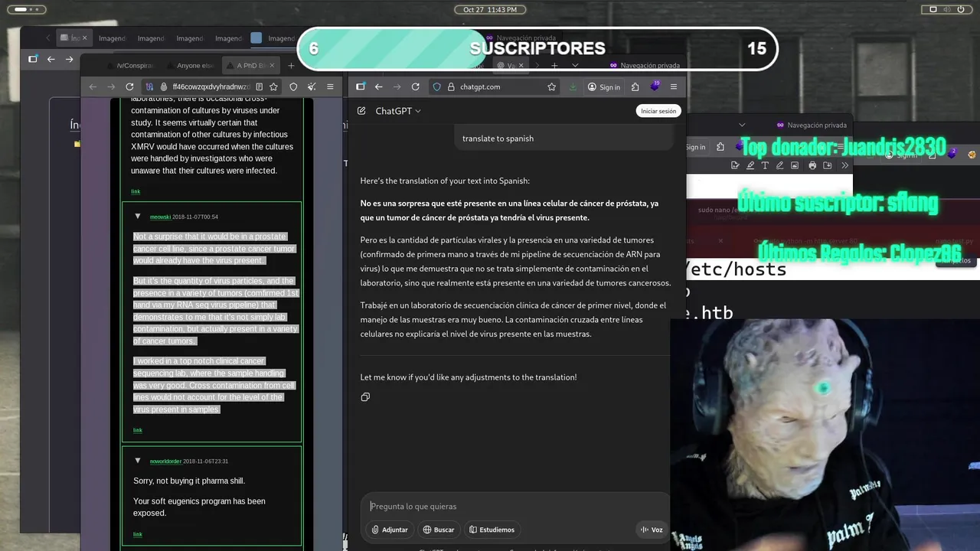
Task: Open extensions puzzle icon in ChatGPT browser
Action: tap(635, 86)
